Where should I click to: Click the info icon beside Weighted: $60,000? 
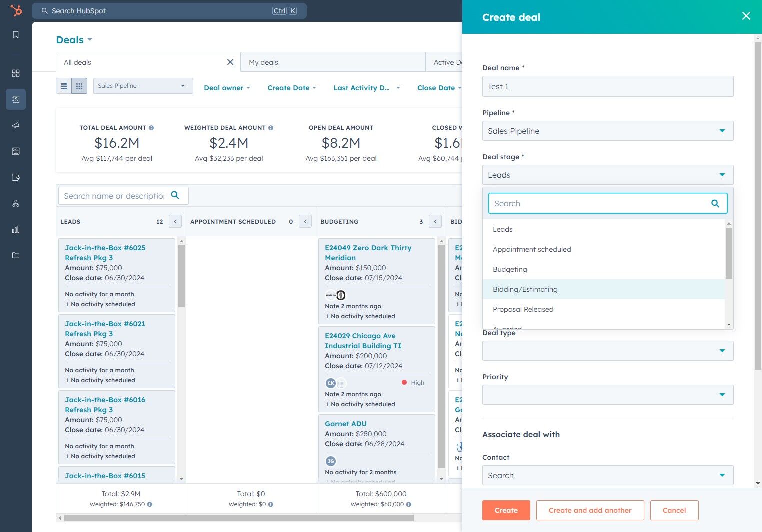[x=409, y=504]
